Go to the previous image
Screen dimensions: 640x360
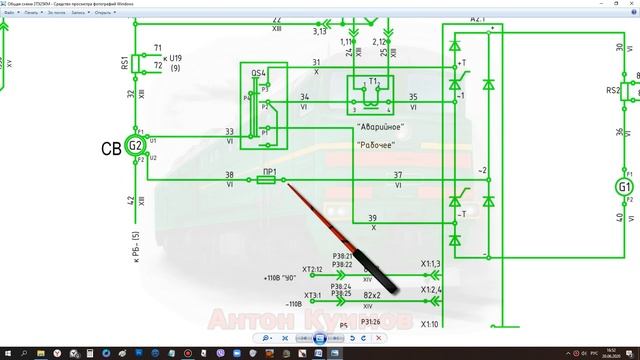click(304, 338)
